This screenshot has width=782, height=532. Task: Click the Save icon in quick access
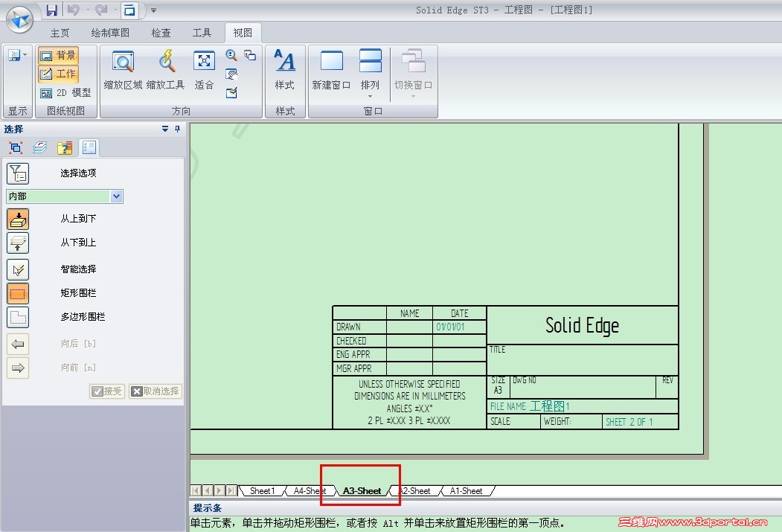(51, 10)
